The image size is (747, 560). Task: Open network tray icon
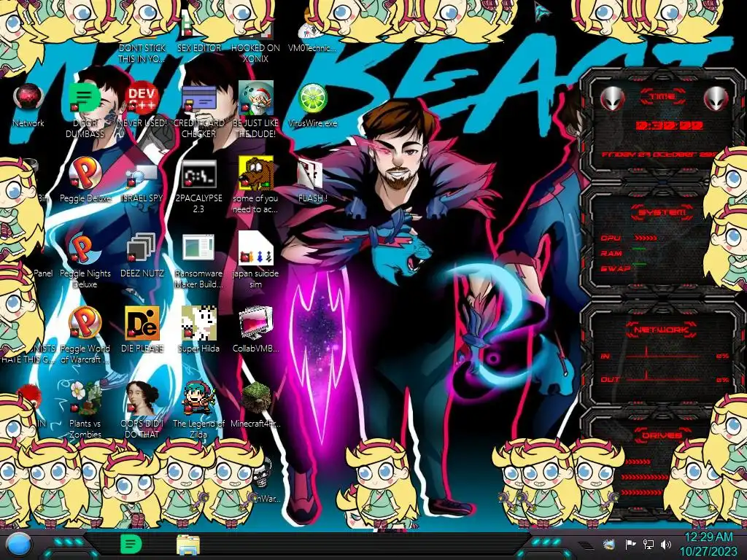coord(648,544)
